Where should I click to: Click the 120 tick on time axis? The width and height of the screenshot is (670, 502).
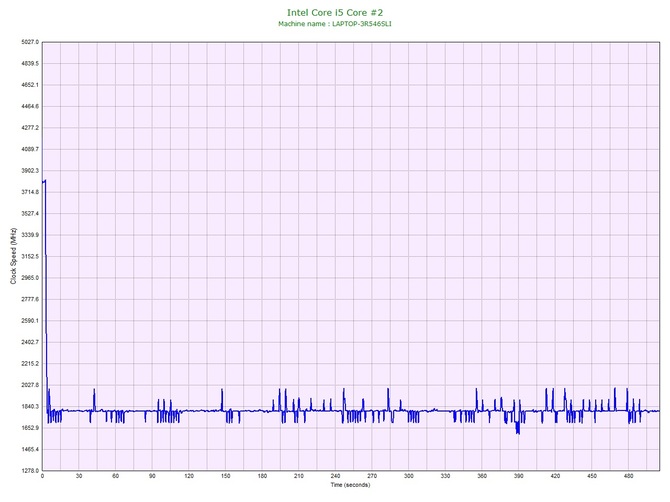[x=189, y=476]
